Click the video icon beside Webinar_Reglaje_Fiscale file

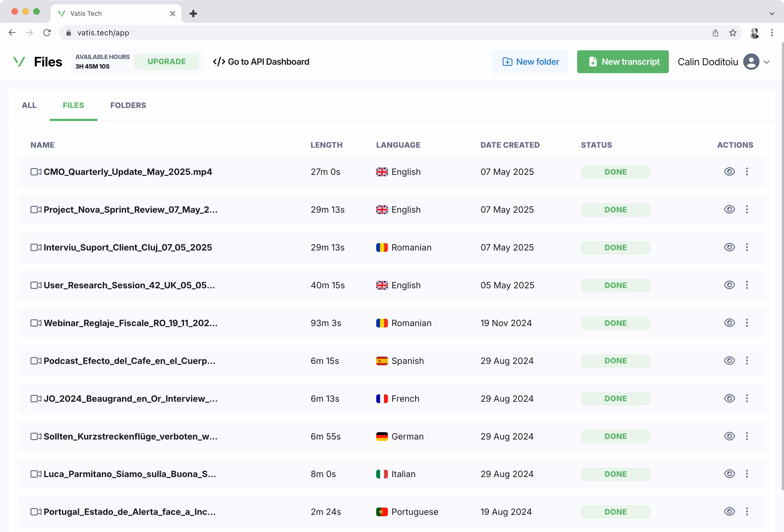pos(36,323)
